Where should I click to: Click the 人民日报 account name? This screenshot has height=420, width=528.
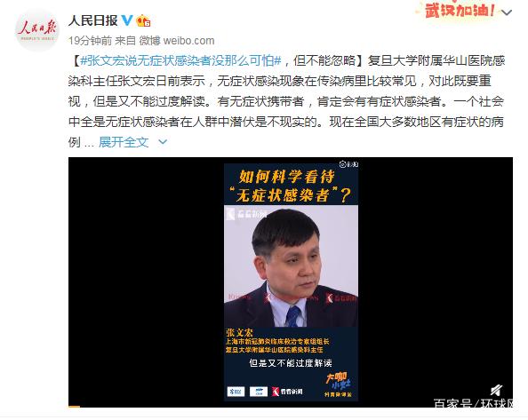tap(93, 20)
